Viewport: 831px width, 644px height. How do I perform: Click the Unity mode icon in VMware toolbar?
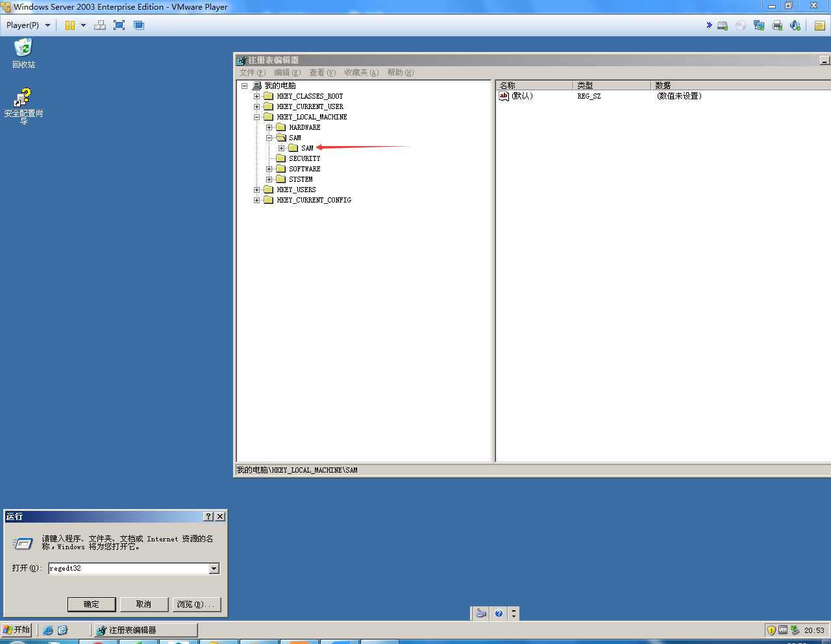coord(138,25)
